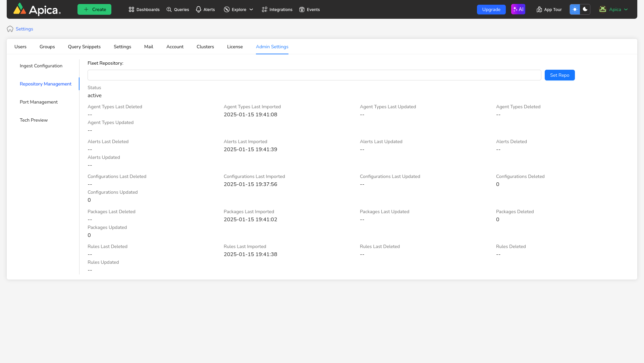Click the Upgrade button

491,9
